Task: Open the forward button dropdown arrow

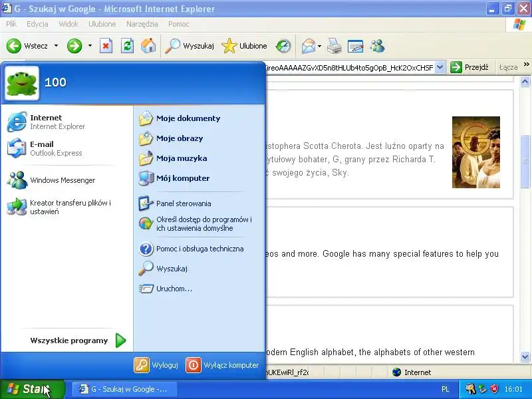Action: [90, 46]
